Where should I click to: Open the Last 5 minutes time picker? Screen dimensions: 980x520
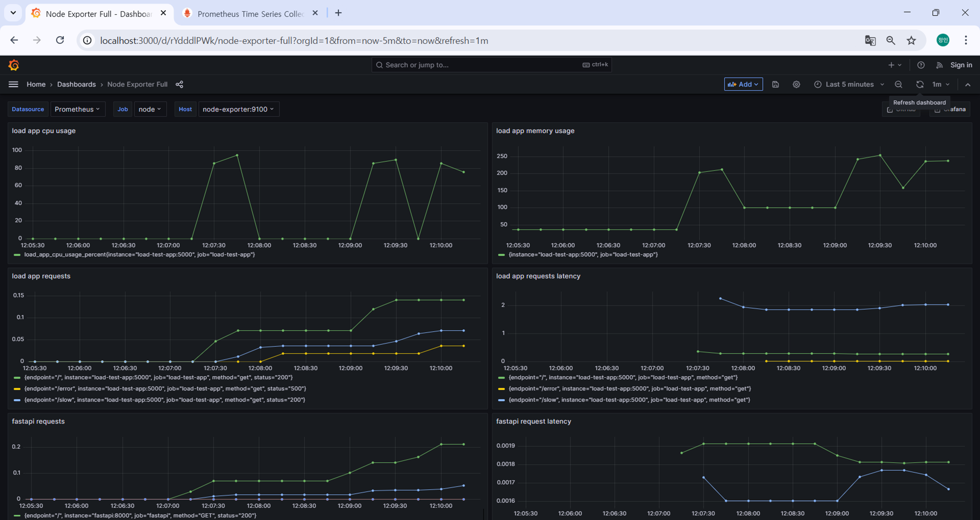pyautogui.click(x=849, y=85)
